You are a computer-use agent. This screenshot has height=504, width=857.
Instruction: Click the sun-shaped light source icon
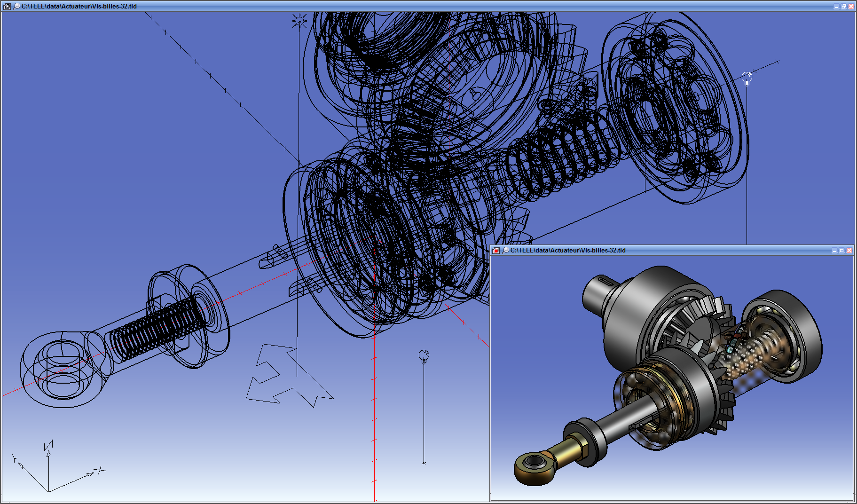click(x=299, y=21)
